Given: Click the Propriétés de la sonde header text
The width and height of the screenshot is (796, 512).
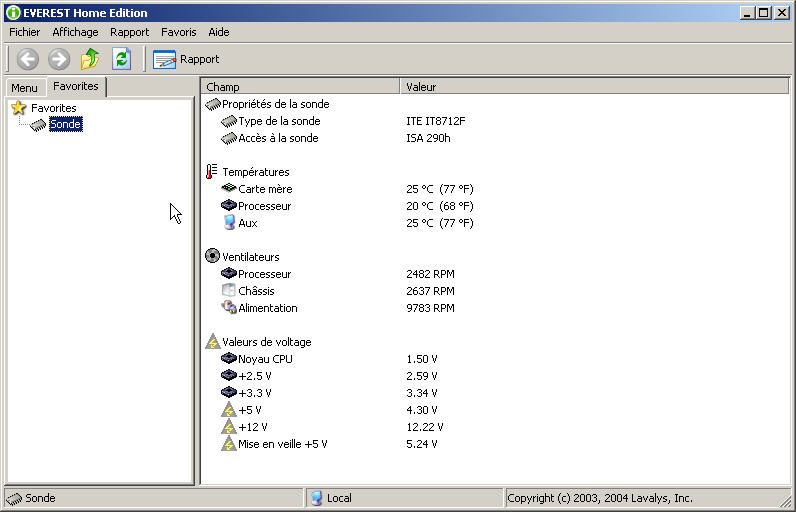Looking at the screenshot, I should coord(276,104).
